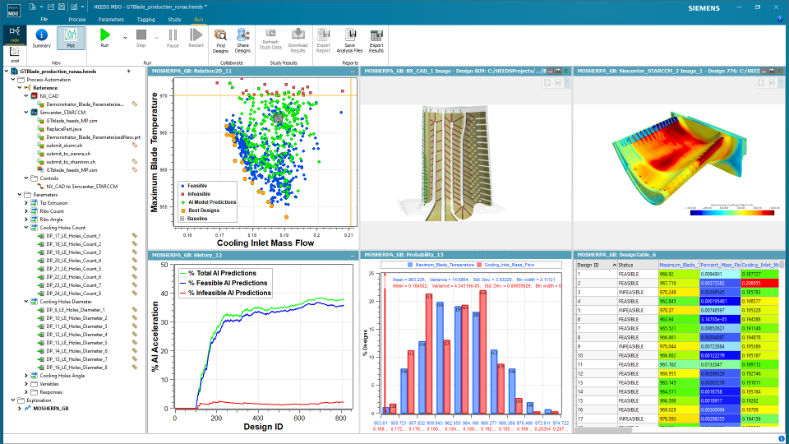Click Save Analysis Files in Reports
789x444 pixels.
pos(350,40)
